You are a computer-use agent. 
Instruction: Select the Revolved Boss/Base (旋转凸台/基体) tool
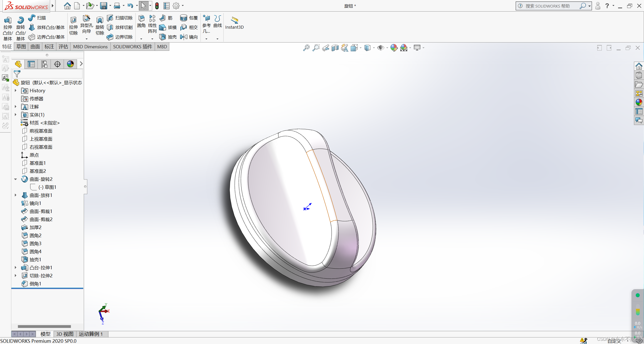click(x=21, y=28)
